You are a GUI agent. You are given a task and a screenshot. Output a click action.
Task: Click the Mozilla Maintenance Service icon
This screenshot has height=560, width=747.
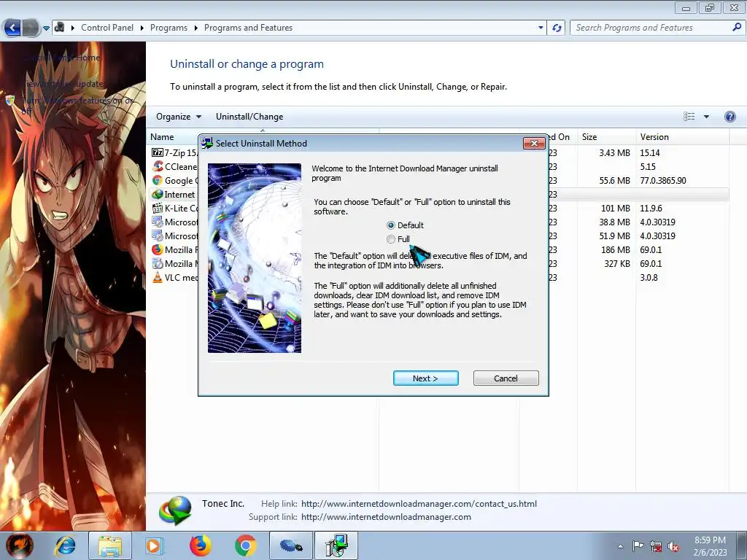pos(158,263)
